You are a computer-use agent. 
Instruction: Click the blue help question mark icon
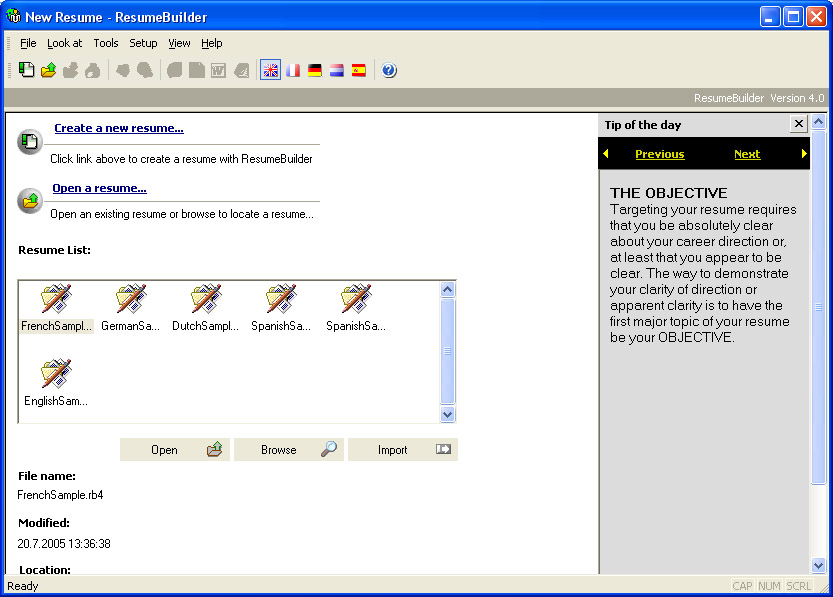[389, 70]
